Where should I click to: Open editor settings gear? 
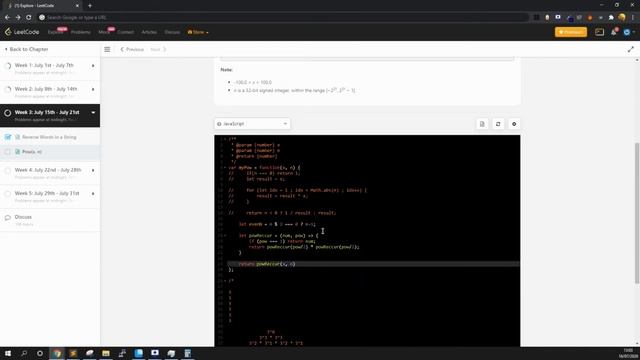(x=514, y=124)
